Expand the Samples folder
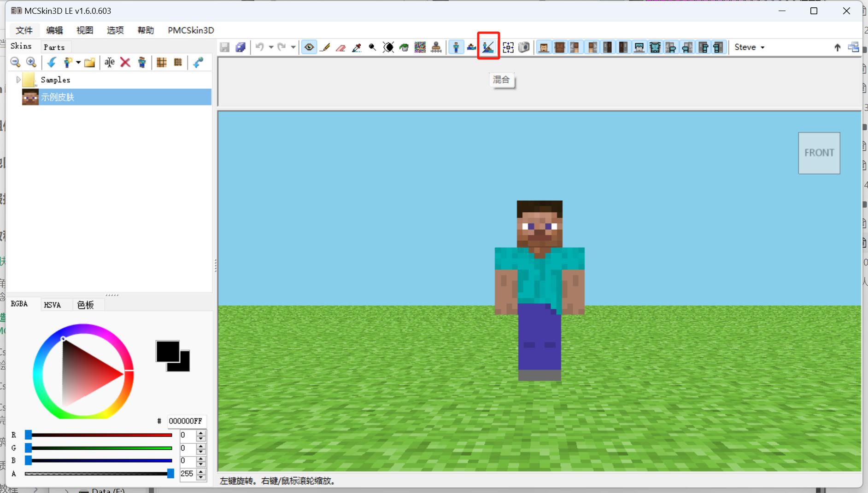Image resolution: width=868 pixels, height=493 pixels. coord(18,80)
